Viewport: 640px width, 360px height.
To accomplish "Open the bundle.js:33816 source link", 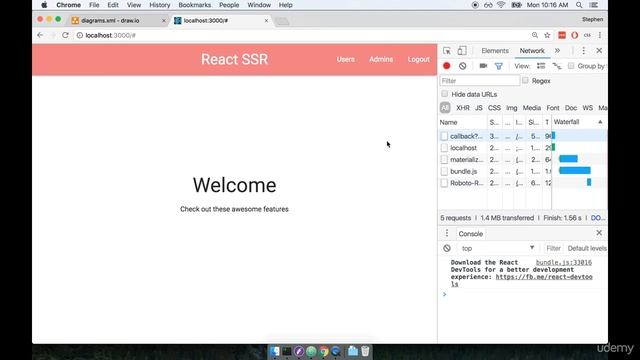I will (564, 262).
